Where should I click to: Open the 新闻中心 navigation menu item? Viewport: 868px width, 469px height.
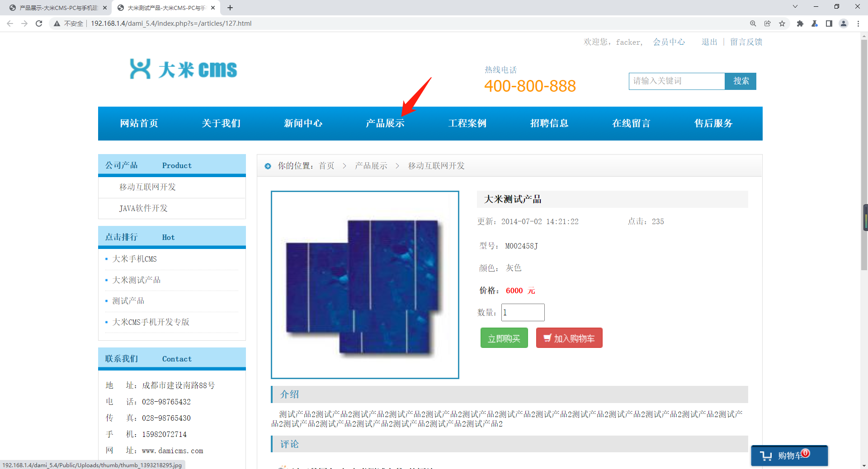click(x=303, y=123)
